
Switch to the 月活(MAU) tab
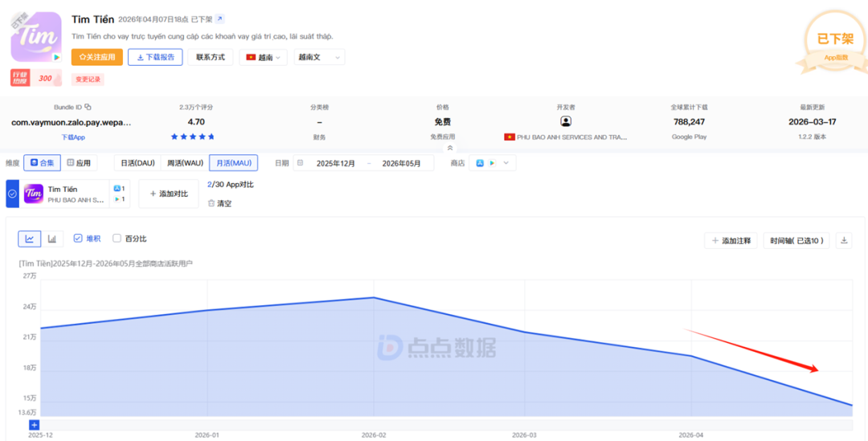tap(233, 163)
